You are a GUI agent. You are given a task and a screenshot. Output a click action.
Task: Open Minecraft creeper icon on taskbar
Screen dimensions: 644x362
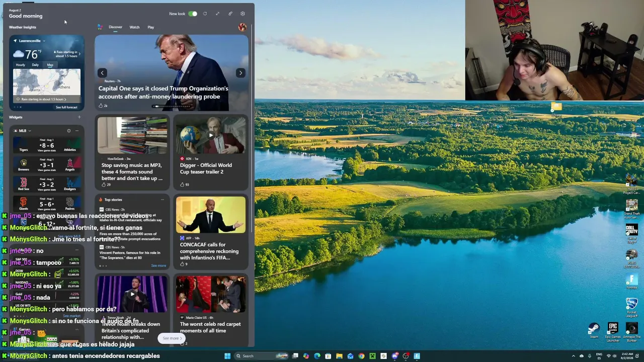[x=372, y=356]
